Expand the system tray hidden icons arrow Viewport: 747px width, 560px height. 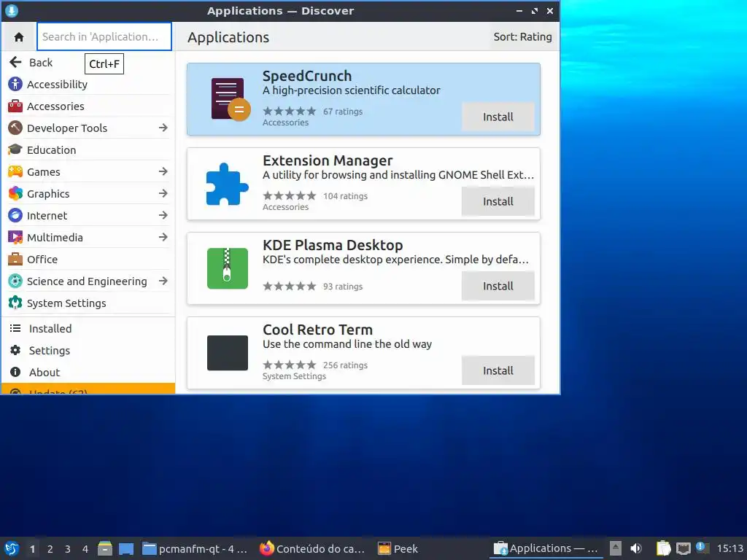click(x=616, y=548)
